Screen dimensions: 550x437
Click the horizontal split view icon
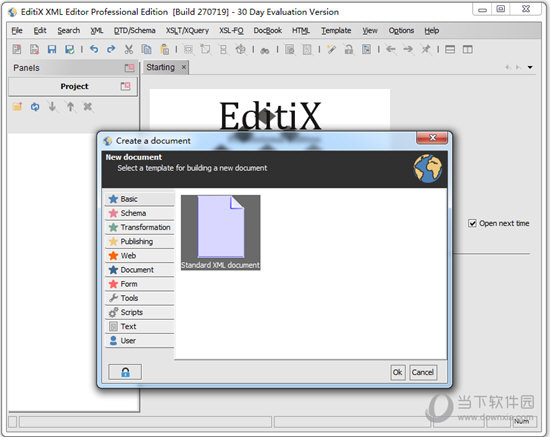pos(450,49)
